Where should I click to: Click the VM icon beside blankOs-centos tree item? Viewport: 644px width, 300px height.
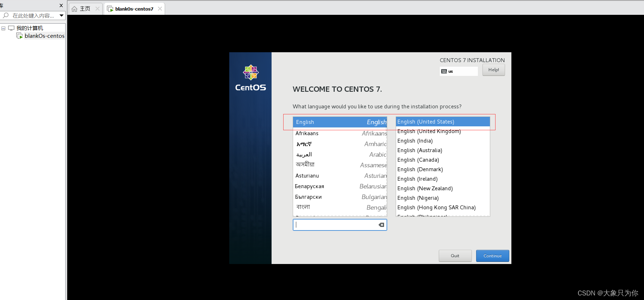coord(20,36)
